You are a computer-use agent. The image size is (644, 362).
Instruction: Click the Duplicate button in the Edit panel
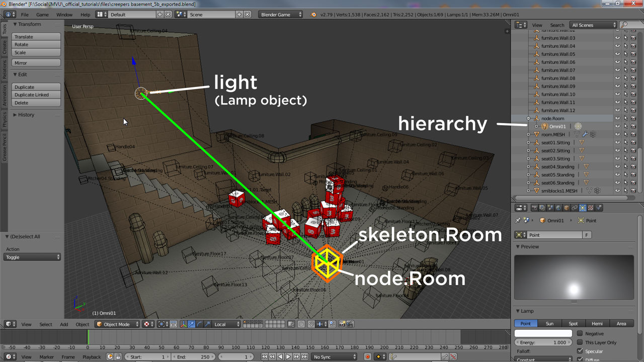coord(36,87)
